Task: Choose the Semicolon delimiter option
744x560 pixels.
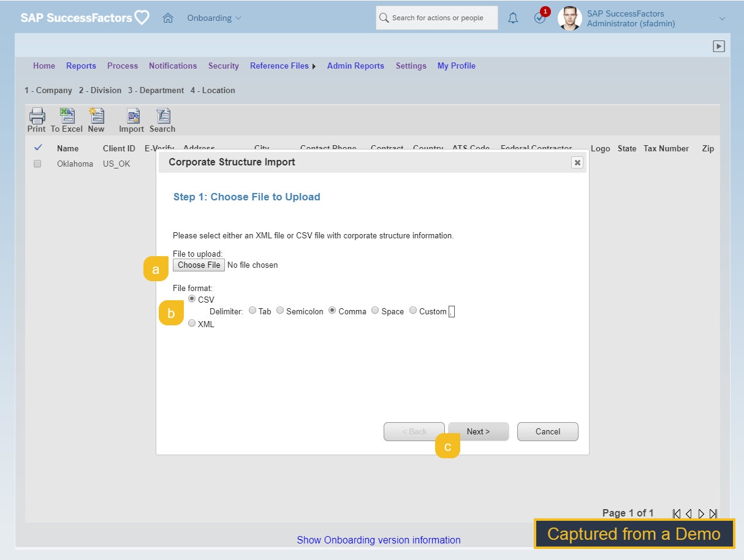Action: pos(280,311)
